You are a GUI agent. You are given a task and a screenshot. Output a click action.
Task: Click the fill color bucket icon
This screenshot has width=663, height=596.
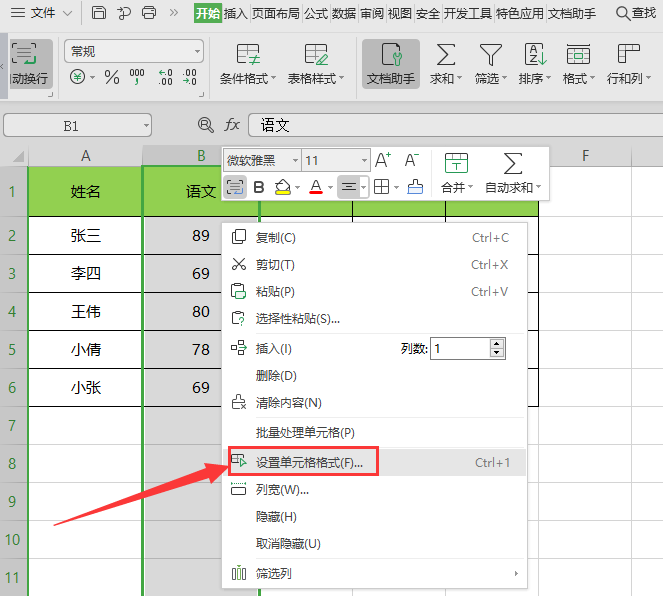pyautogui.click(x=282, y=186)
